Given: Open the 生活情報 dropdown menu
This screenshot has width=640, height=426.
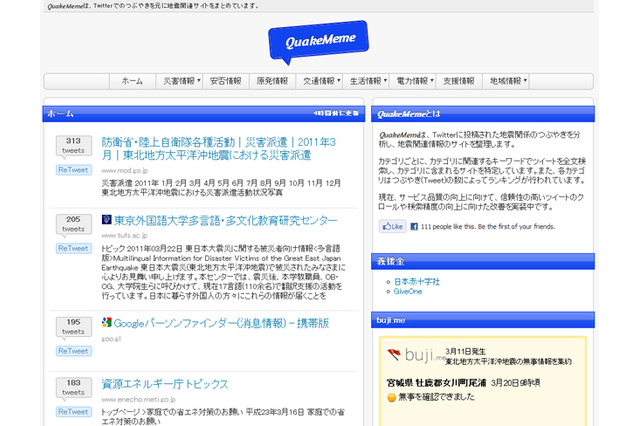Looking at the screenshot, I should (368, 81).
